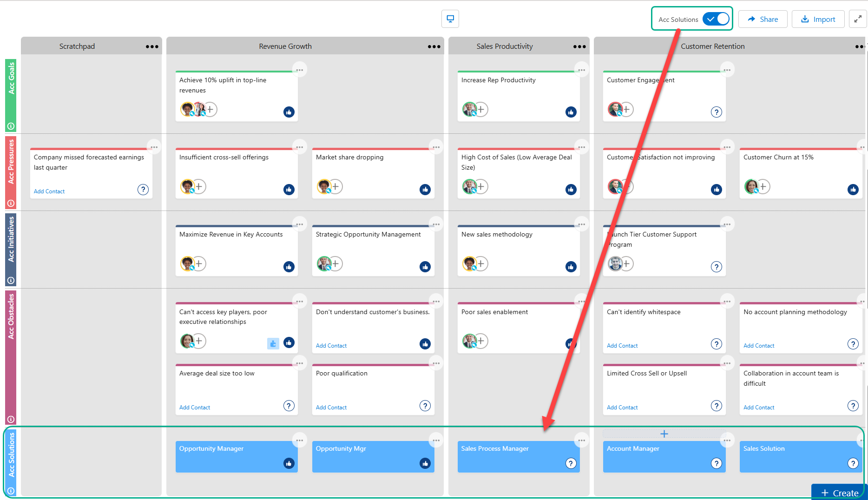Click thumbs-up on Increase Rep Productivity card

pos(571,112)
